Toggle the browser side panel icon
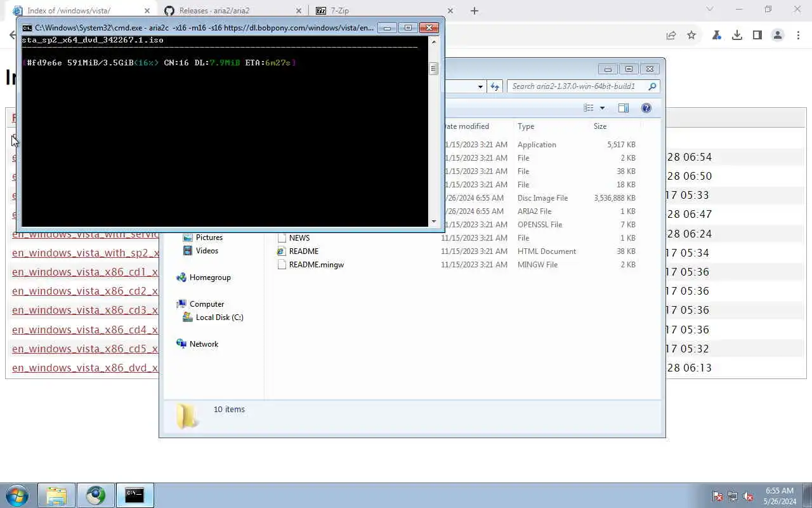The image size is (812, 508). click(x=757, y=36)
